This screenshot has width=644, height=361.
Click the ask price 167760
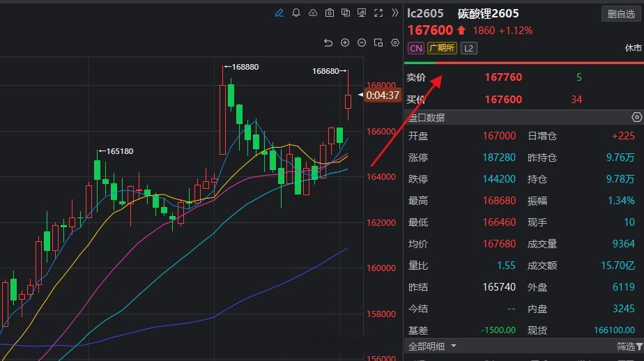[x=503, y=77]
